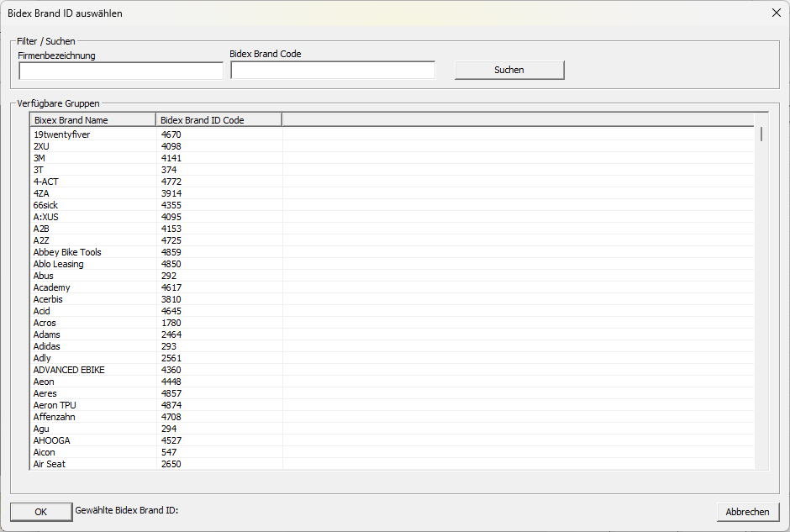The width and height of the screenshot is (790, 532).
Task: Select the Aeron TPU row
Action: tap(392, 406)
